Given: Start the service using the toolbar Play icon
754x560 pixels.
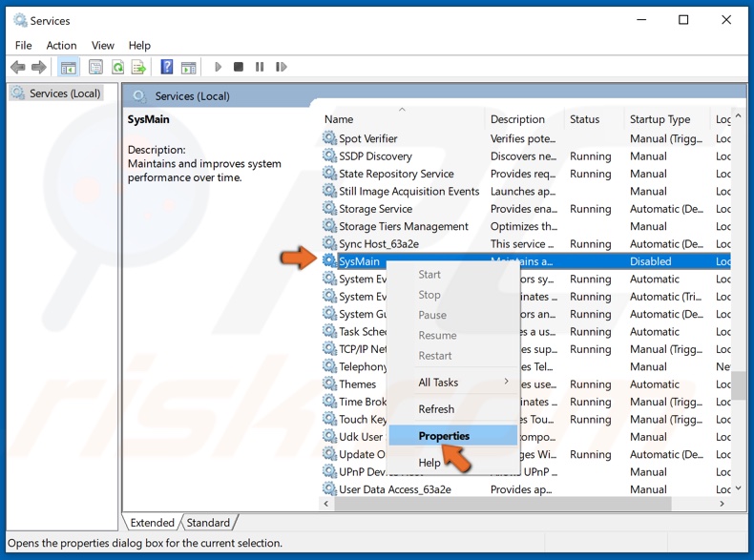Looking at the screenshot, I should click(x=218, y=67).
